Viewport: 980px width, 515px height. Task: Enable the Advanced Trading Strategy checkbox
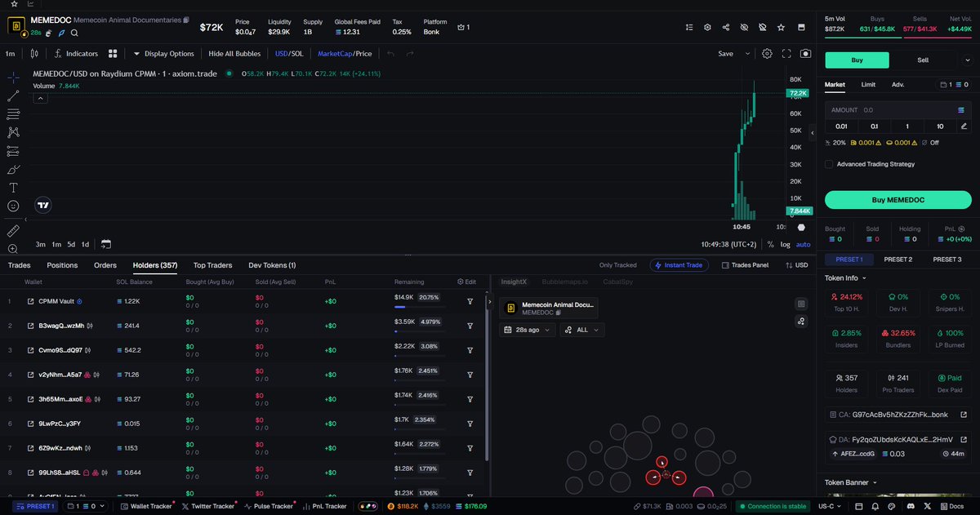(x=829, y=164)
